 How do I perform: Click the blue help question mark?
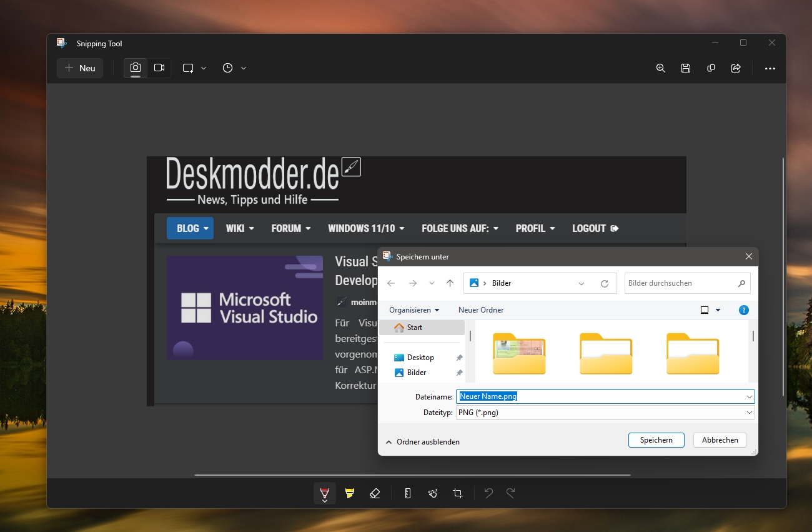tap(743, 310)
